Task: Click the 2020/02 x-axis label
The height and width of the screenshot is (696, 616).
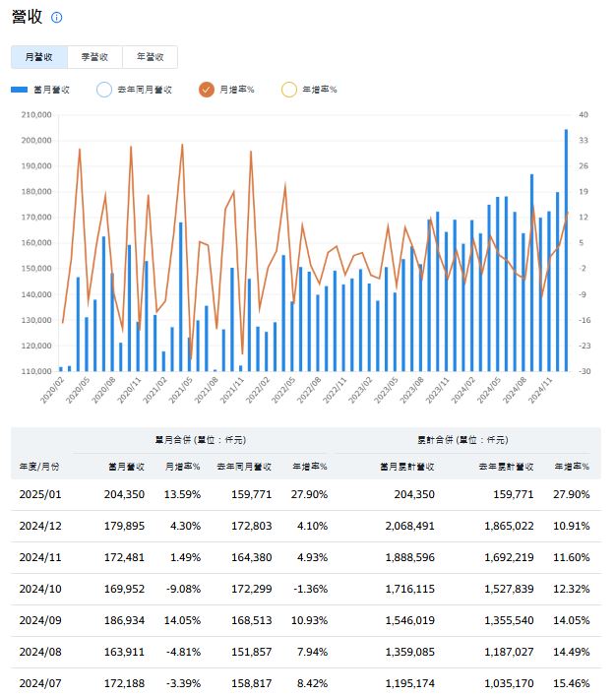Action: [x=53, y=391]
